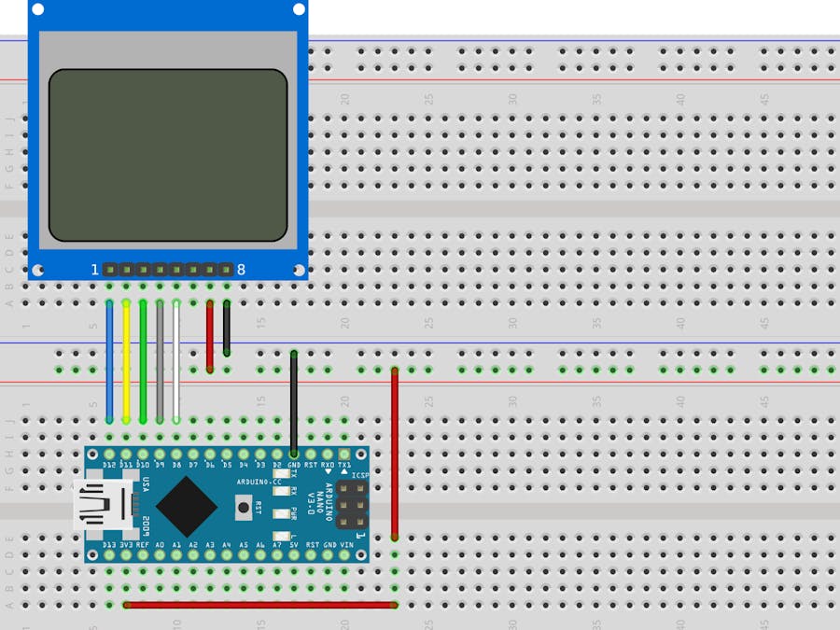Click the A6 pin on the Arduino

(x=260, y=555)
